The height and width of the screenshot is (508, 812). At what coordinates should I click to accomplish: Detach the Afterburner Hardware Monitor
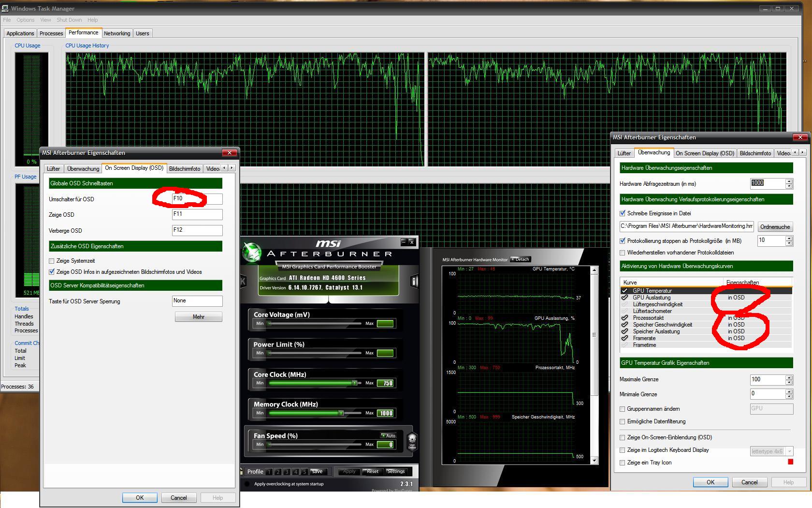pyautogui.click(x=520, y=259)
